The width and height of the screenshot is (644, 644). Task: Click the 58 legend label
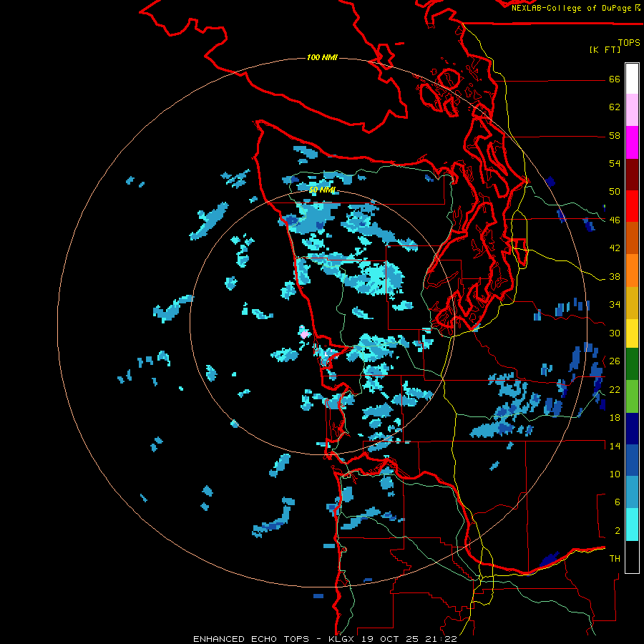pyautogui.click(x=615, y=135)
